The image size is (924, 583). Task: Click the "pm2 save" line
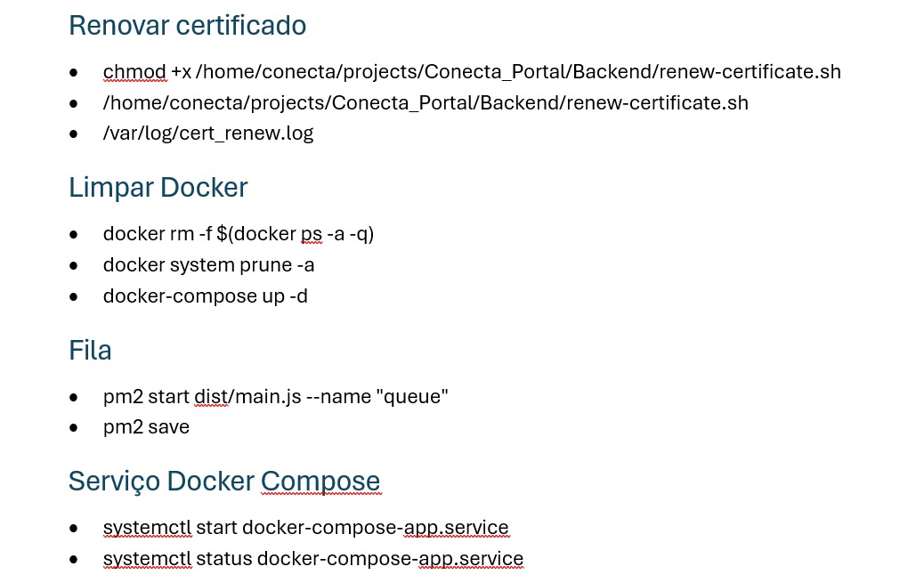point(146,427)
